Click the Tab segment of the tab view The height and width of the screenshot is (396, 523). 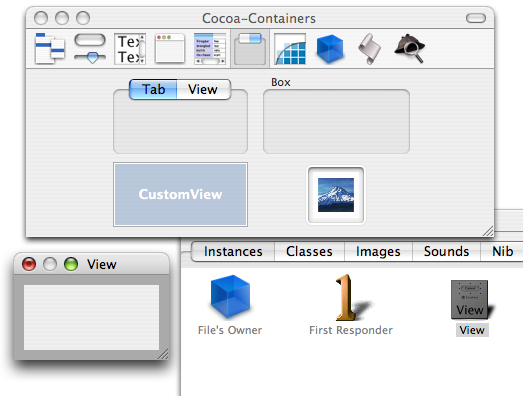pos(153,89)
